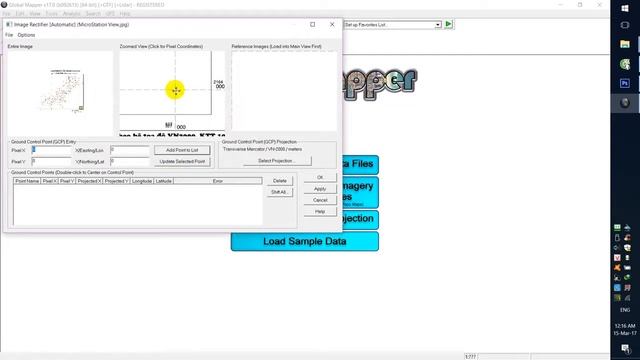Open Task View in the taskbar
Screen dimensions: 640x360
(x=625, y=25)
